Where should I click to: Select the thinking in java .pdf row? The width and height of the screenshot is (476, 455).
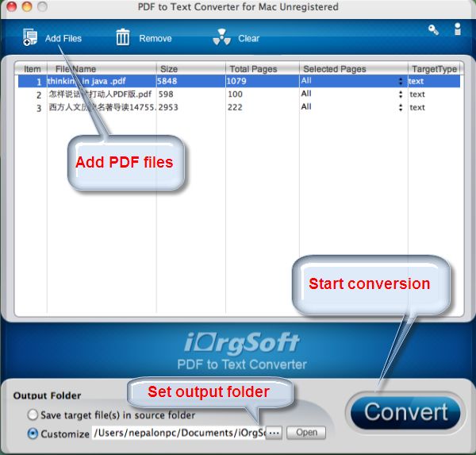point(239,81)
